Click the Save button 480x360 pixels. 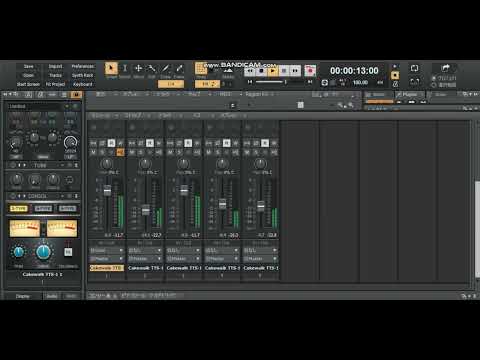click(29, 66)
